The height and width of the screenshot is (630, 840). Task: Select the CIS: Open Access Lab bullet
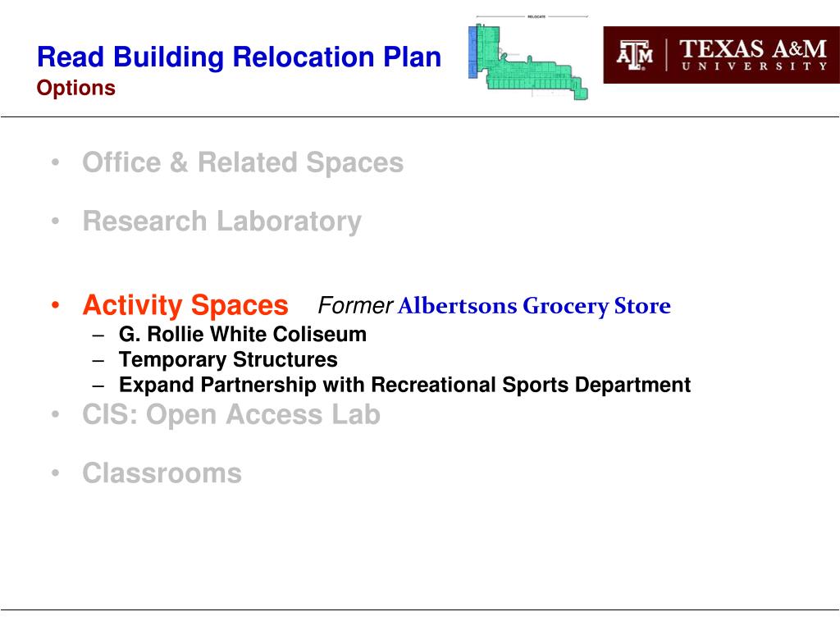[x=231, y=414]
